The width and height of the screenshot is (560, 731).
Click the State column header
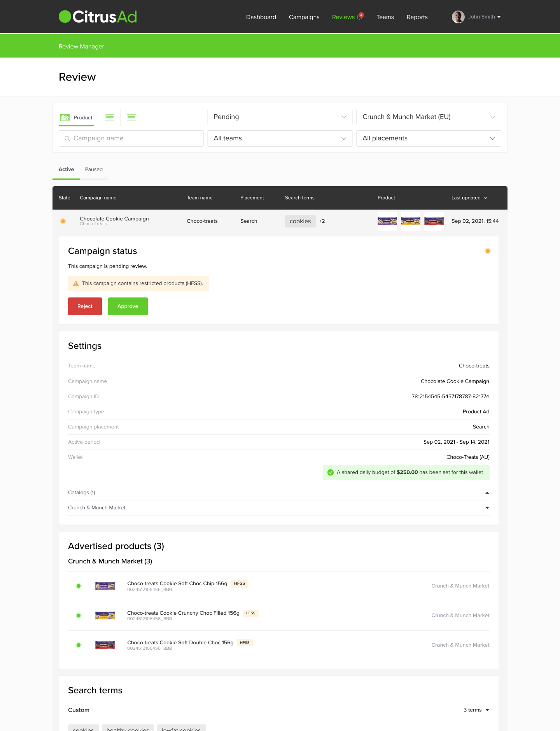pyautogui.click(x=65, y=198)
